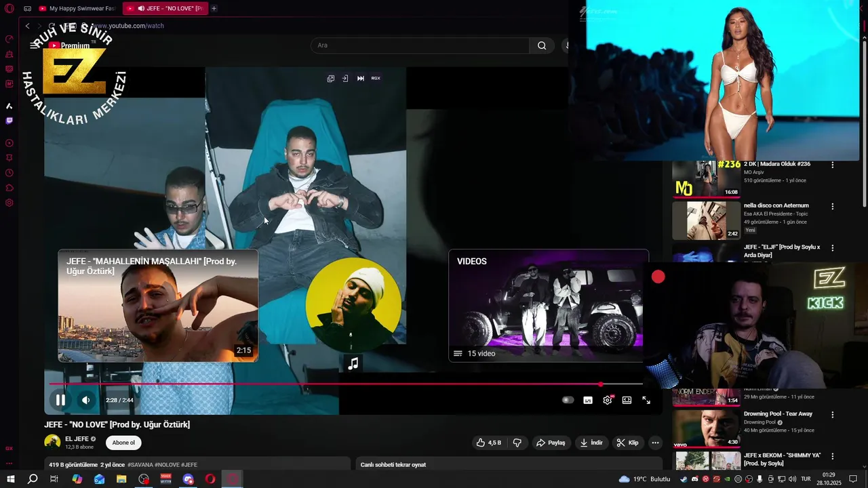
Task: Click the search magnifier button
Action: click(x=542, y=45)
